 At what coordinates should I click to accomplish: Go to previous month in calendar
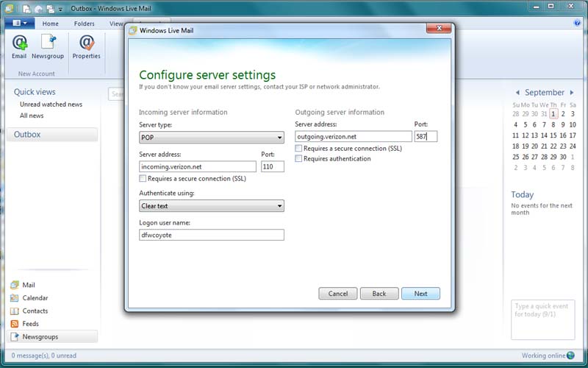[517, 93]
